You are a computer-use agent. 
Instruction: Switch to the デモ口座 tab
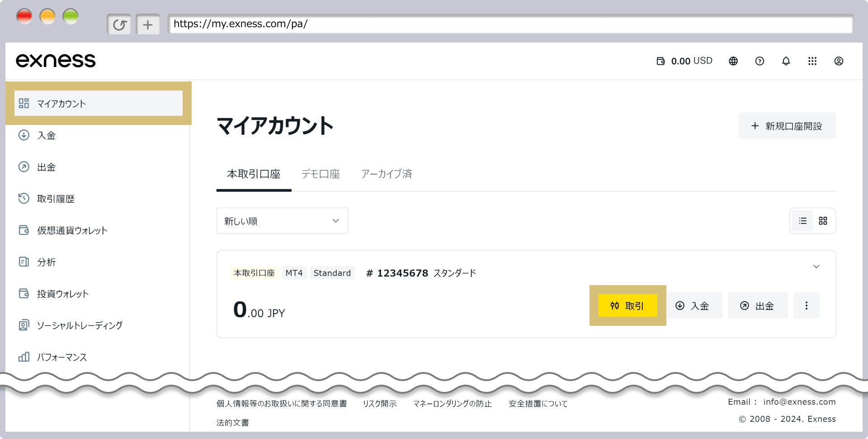click(x=321, y=174)
